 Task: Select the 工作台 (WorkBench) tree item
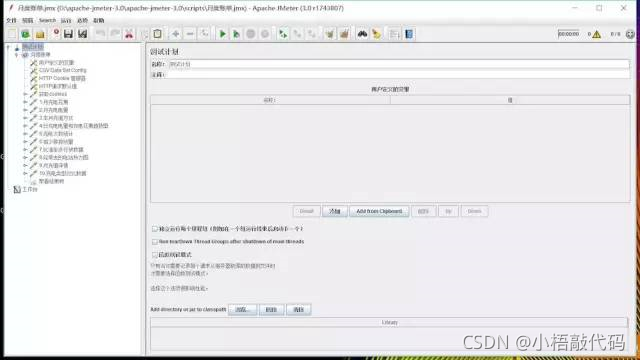pos(30,189)
